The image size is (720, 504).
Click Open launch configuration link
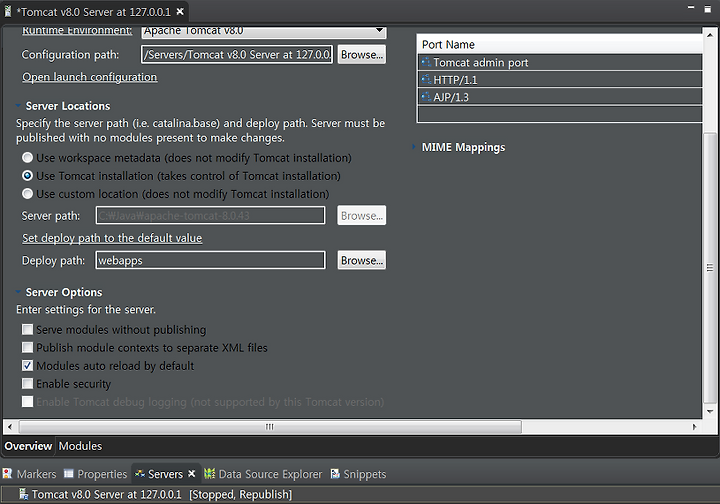90,77
